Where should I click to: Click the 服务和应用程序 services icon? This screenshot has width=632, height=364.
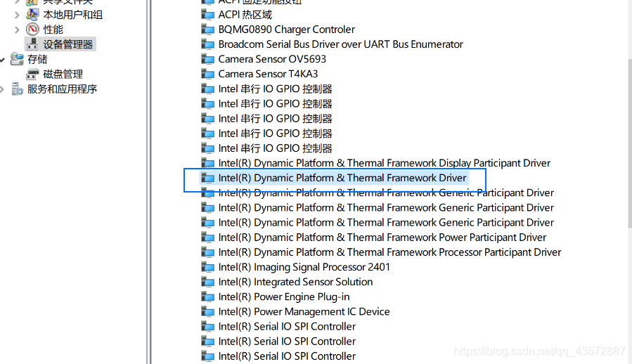17,89
